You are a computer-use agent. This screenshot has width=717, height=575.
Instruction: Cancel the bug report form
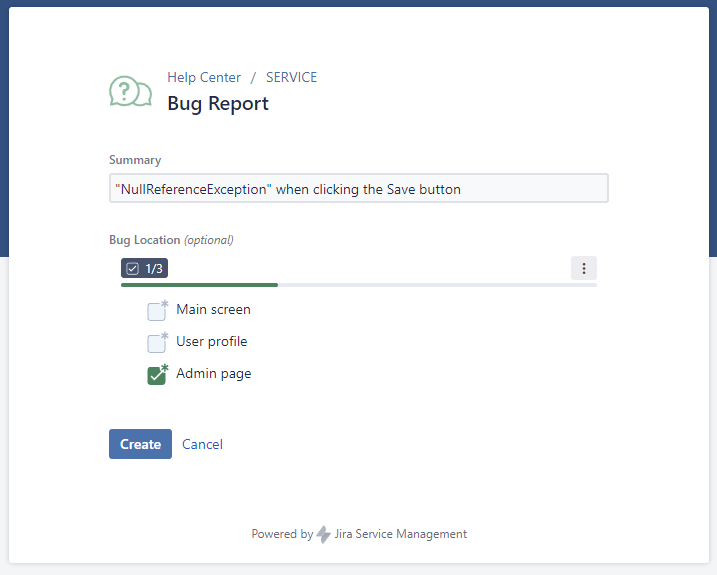click(x=202, y=444)
